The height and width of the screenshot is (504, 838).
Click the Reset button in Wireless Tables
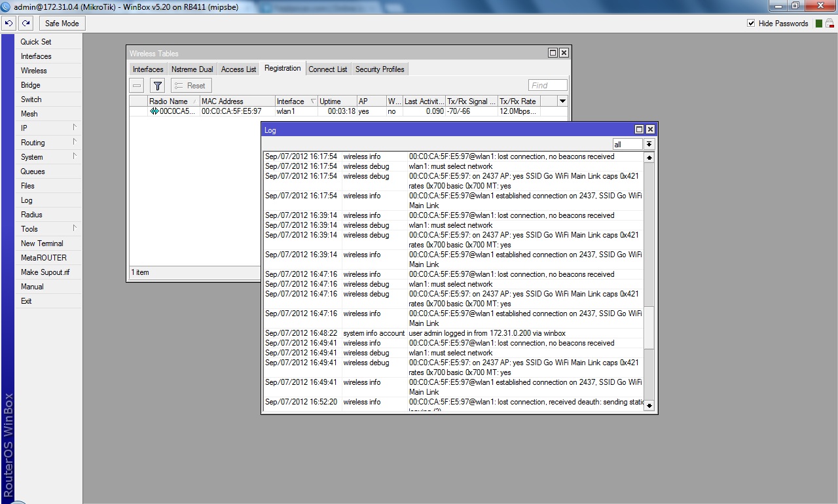(191, 86)
